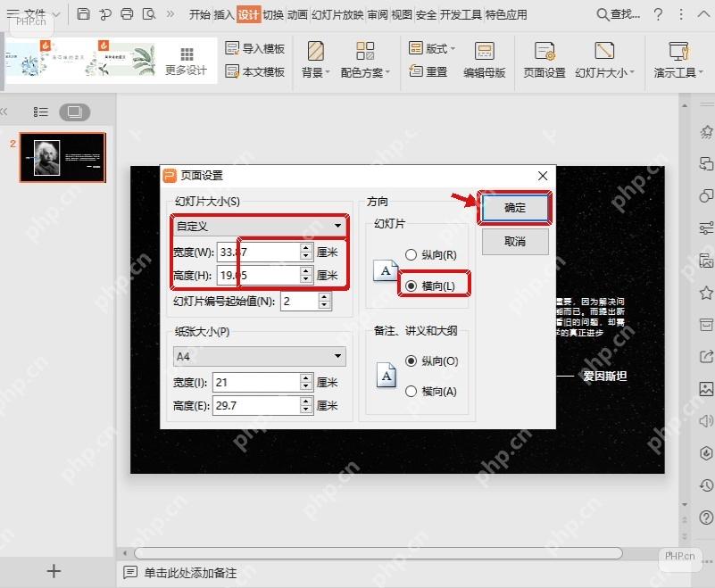Open the 视图 tab
The width and height of the screenshot is (715, 588).
pyautogui.click(x=402, y=14)
